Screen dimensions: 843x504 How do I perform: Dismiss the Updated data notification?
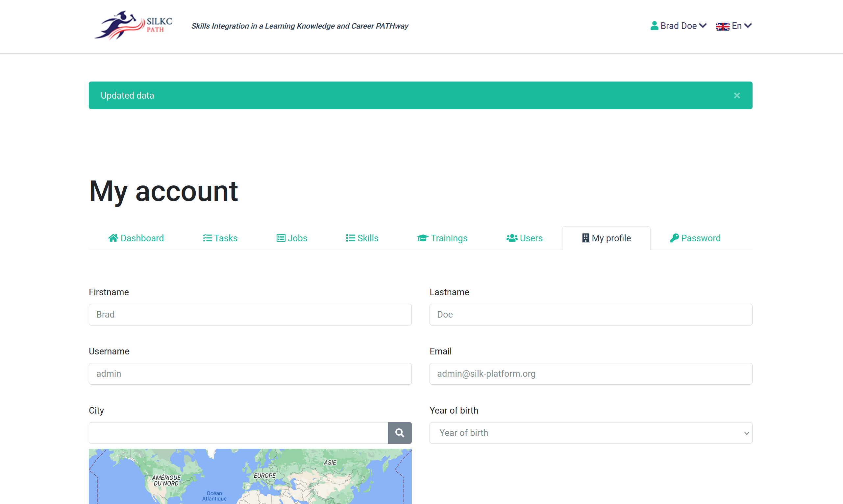point(737,95)
